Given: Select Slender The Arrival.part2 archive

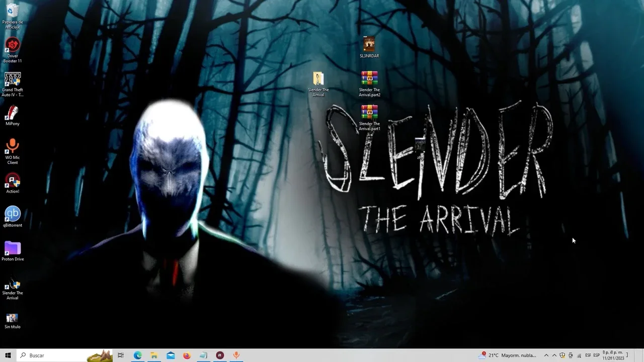Looking at the screenshot, I should [x=369, y=84].
